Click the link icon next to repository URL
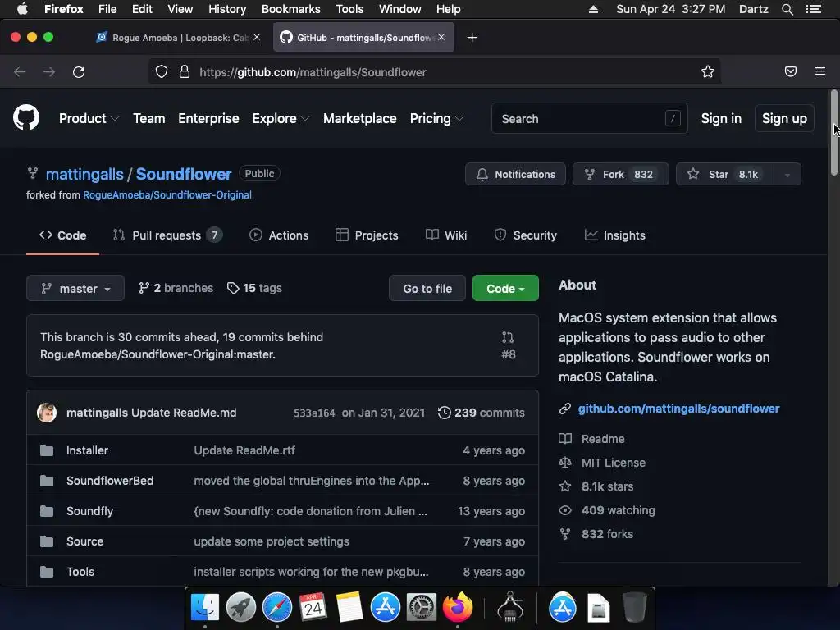 tap(564, 409)
